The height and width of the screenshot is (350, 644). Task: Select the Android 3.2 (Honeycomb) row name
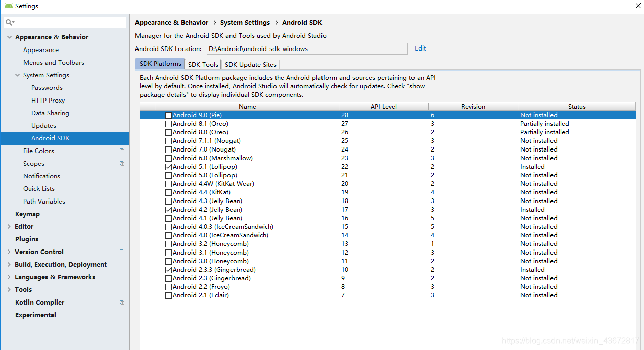(x=211, y=244)
